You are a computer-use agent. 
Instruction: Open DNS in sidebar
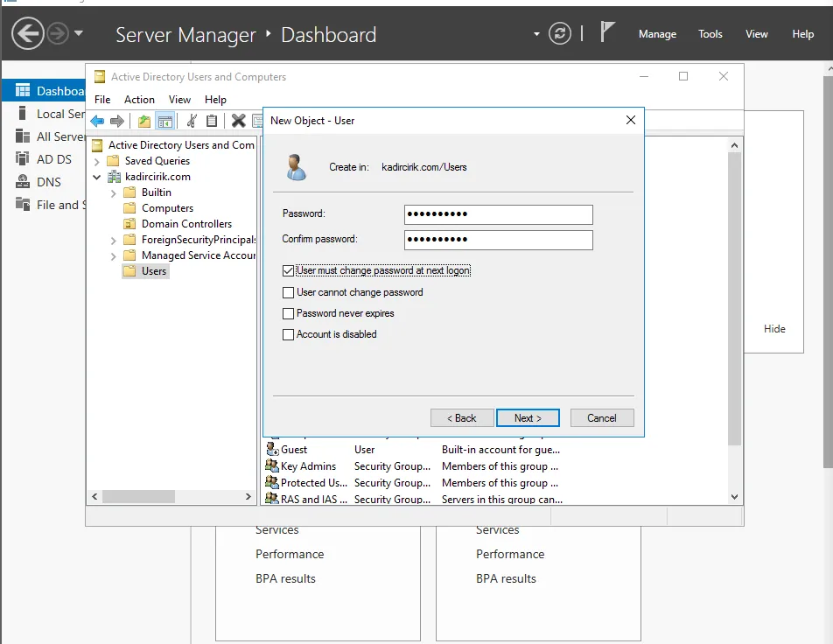tap(44, 182)
